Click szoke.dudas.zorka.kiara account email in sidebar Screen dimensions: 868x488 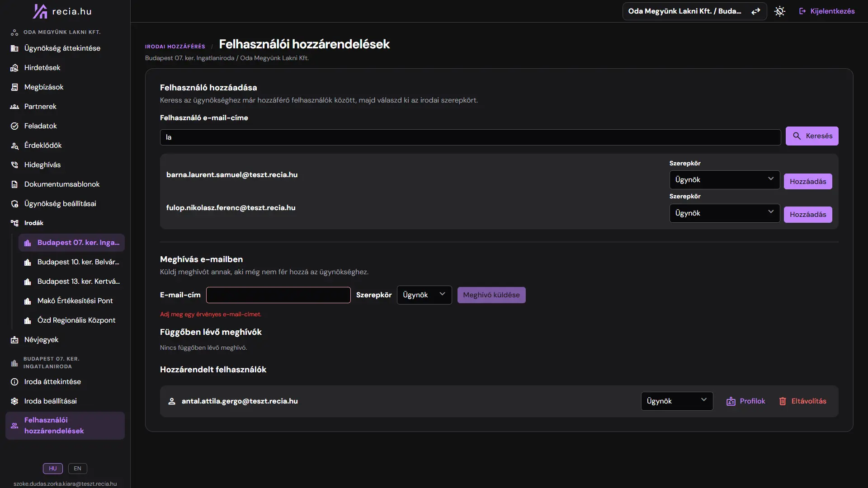pos(65,484)
